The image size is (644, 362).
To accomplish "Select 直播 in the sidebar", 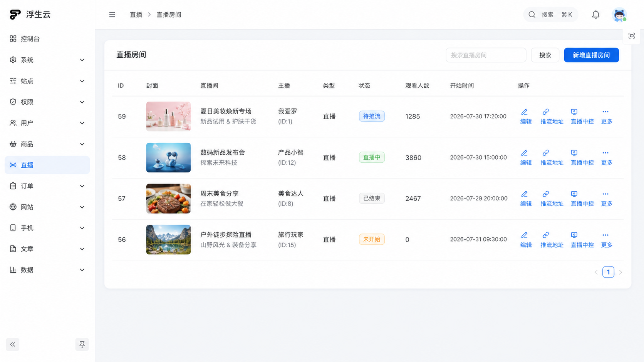I will (x=47, y=165).
